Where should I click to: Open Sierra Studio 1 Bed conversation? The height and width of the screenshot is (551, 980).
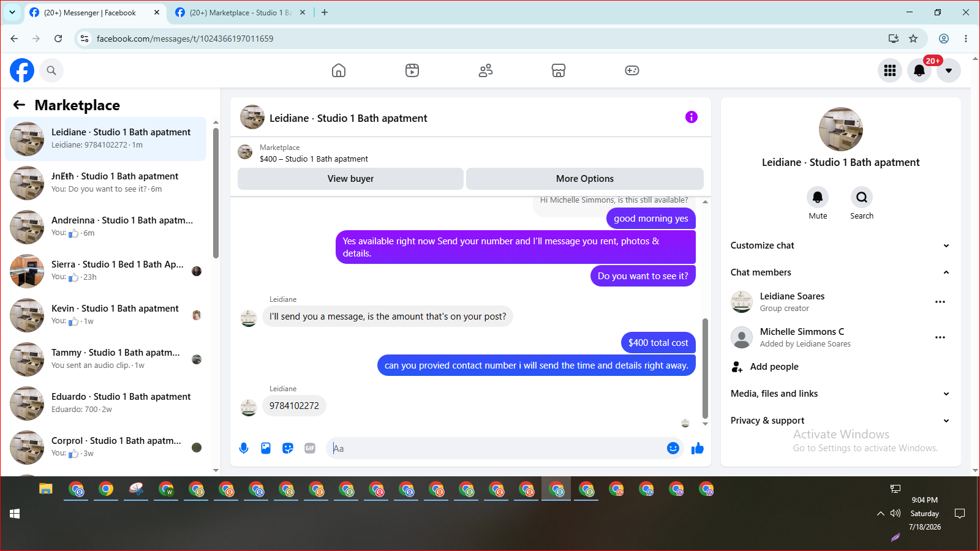coord(106,271)
